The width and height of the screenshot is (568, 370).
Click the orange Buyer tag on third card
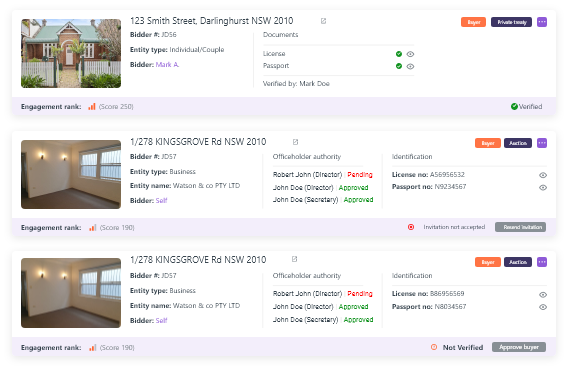click(x=488, y=262)
